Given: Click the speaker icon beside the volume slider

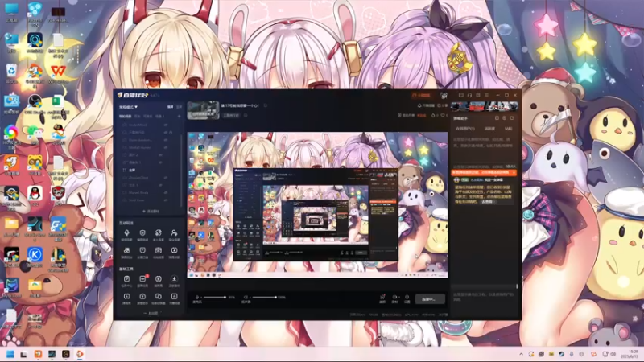Looking at the screenshot, I should [x=246, y=297].
